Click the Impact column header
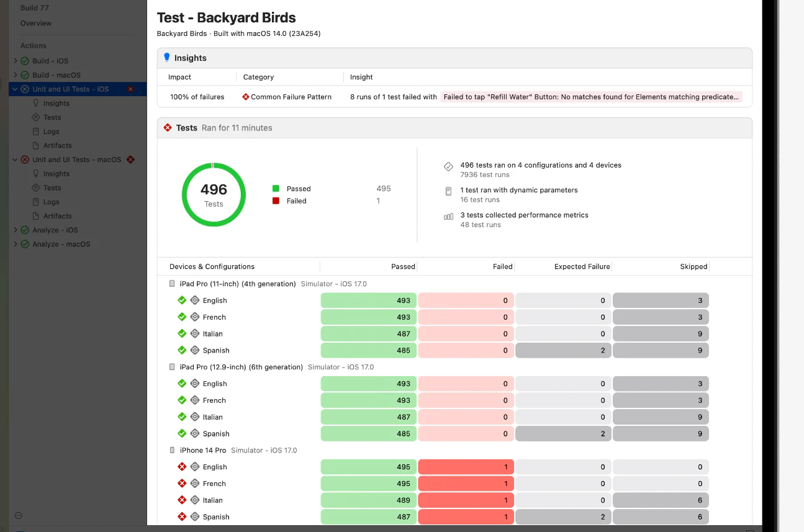 179,77
